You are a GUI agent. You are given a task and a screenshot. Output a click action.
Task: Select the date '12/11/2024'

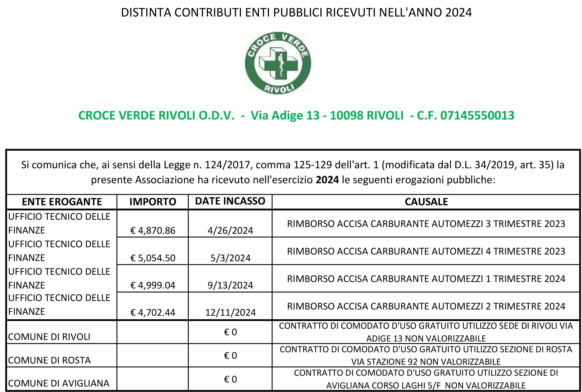coord(230,312)
